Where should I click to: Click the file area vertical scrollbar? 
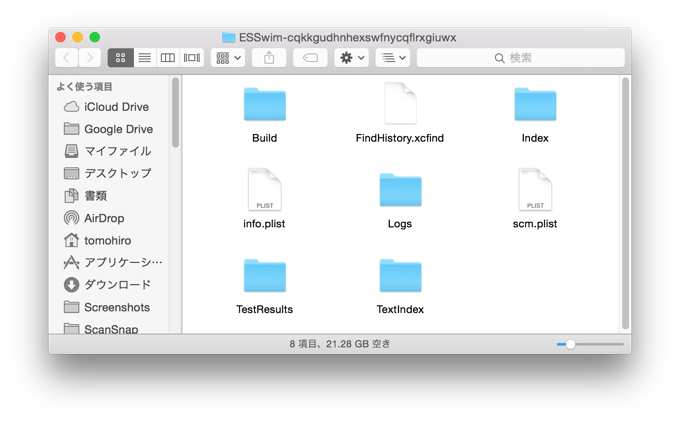(625, 203)
